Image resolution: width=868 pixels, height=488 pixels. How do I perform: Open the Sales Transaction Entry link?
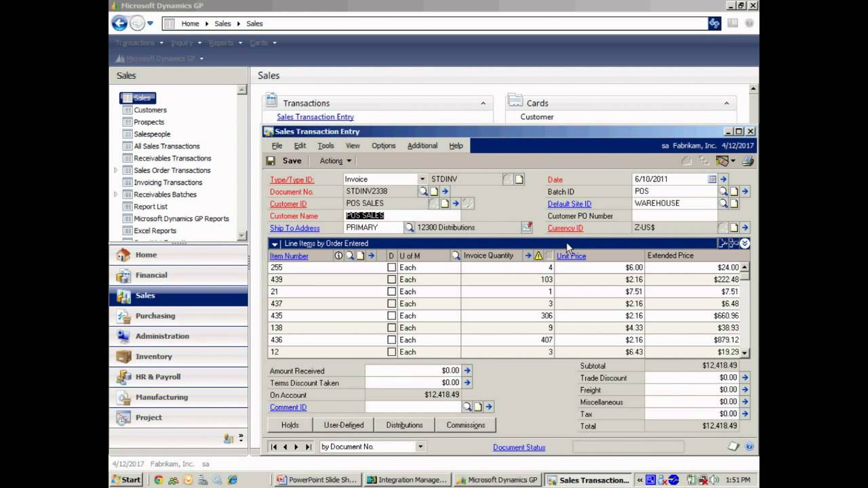(315, 117)
